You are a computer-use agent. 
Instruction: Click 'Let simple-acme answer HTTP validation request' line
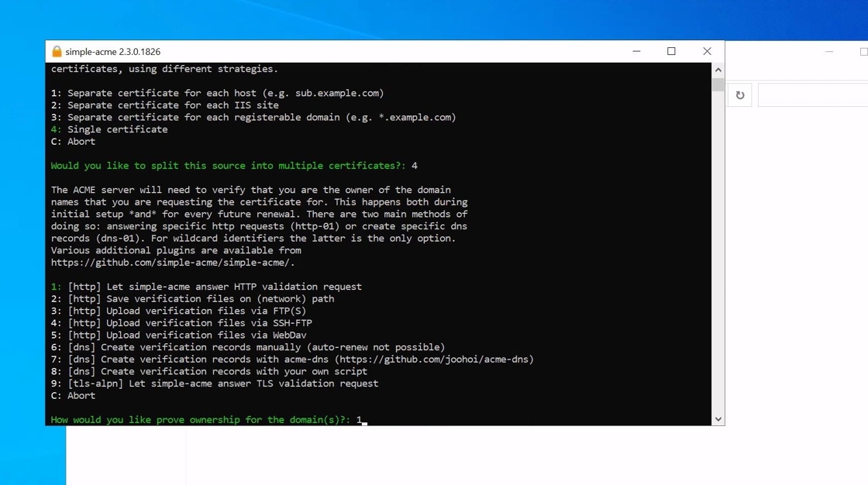tap(206, 287)
